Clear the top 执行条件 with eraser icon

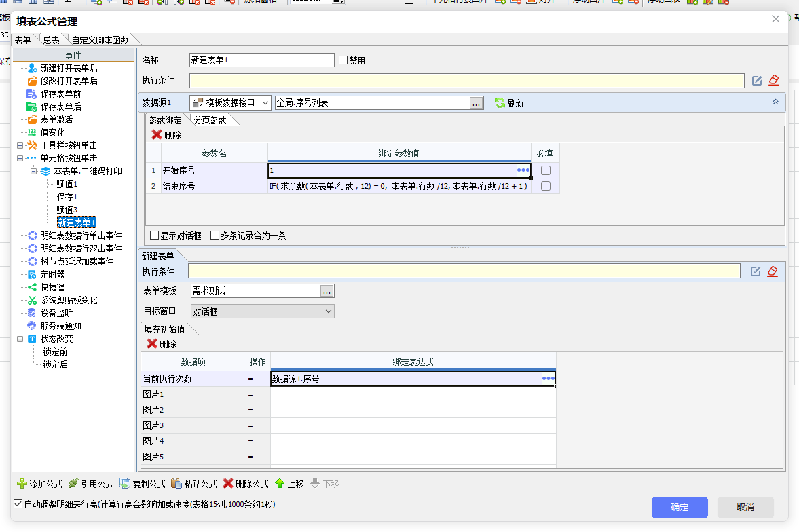pyautogui.click(x=773, y=80)
